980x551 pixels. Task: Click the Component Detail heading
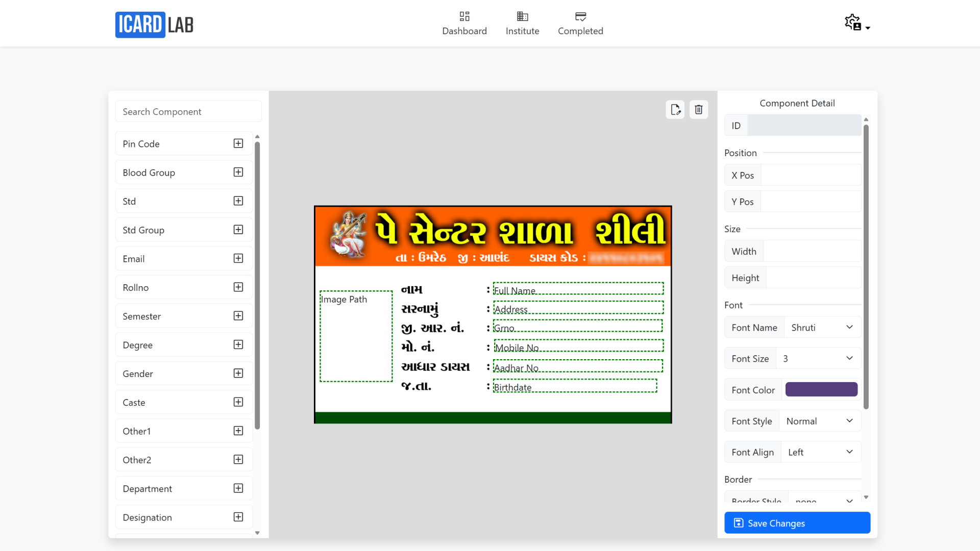[797, 103]
